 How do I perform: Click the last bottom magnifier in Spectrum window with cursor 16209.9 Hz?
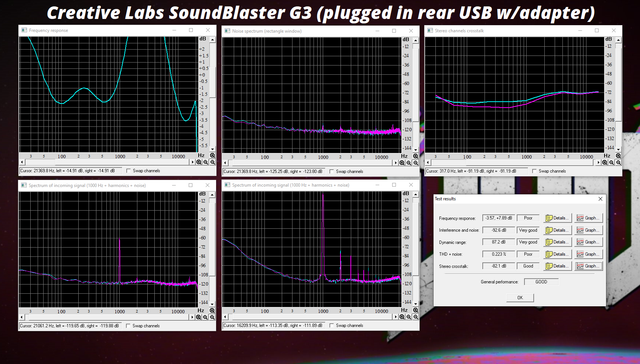click(415, 317)
